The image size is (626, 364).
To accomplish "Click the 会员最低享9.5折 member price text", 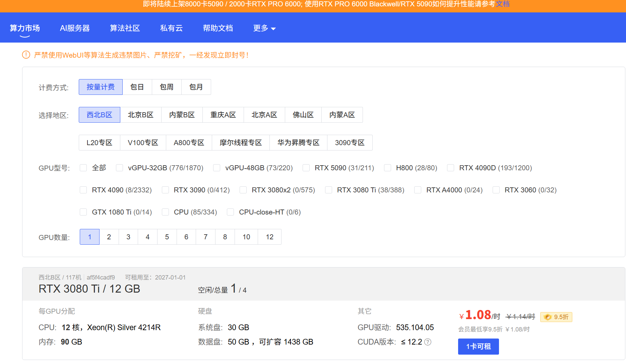I will click(x=494, y=329).
